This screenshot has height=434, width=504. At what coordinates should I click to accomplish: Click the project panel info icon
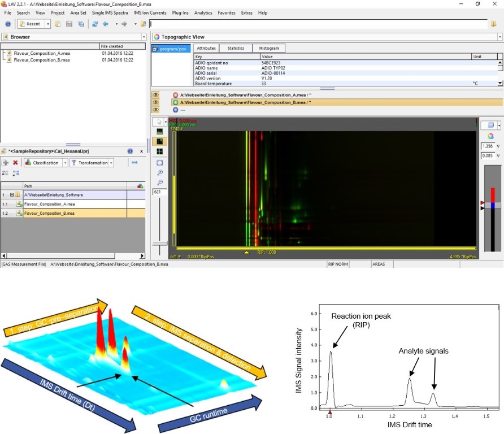130,151
